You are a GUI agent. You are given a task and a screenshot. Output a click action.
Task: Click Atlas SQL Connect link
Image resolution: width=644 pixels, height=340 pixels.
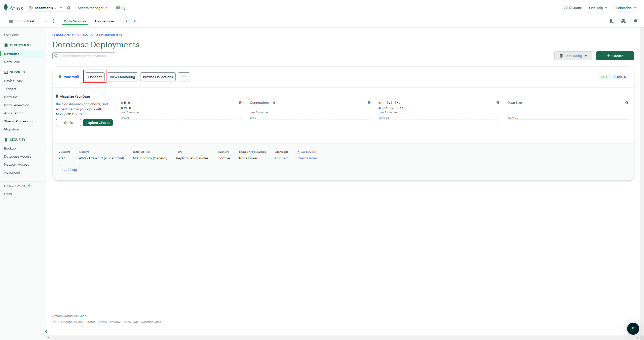(282, 158)
